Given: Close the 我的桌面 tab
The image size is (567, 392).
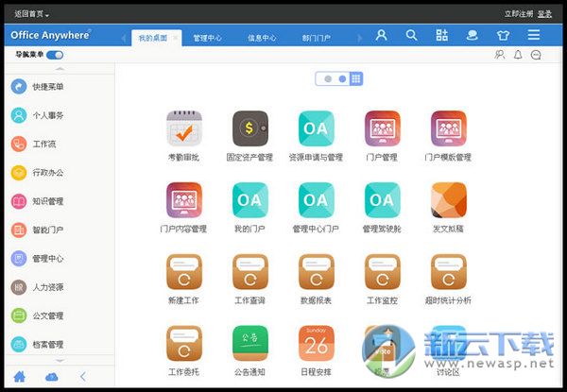Looking at the screenshot, I should point(176,38).
